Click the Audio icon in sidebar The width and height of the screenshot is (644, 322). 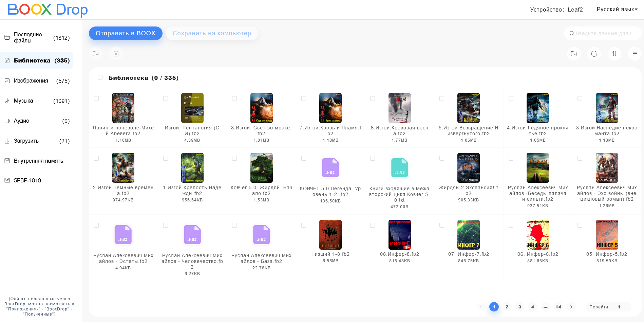[7, 121]
